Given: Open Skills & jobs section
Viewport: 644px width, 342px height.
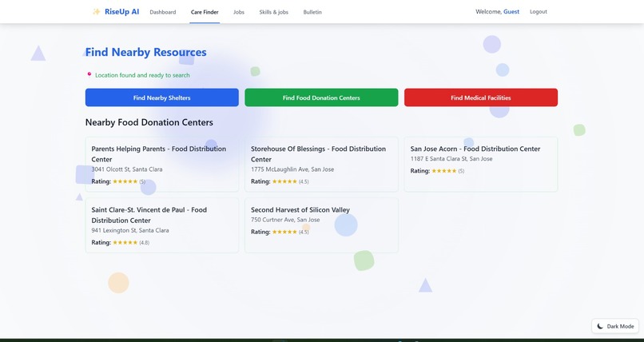Looking at the screenshot, I should coord(273,12).
